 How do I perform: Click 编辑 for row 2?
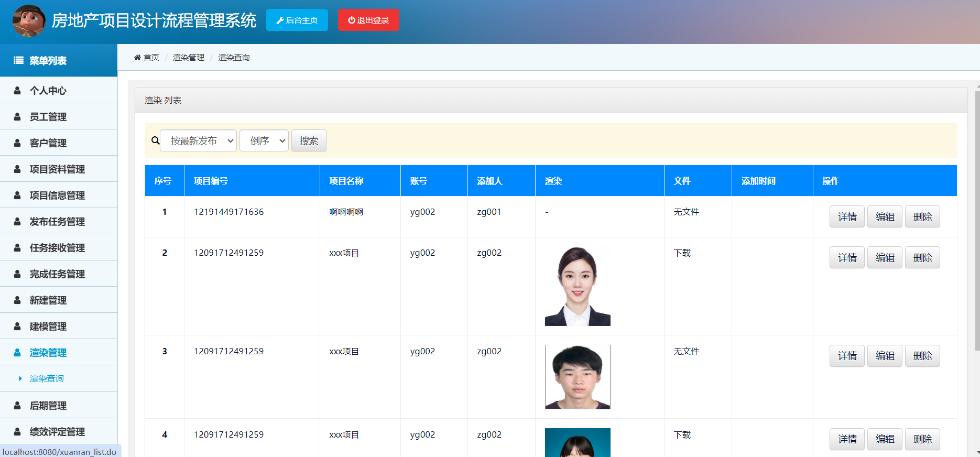(885, 257)
